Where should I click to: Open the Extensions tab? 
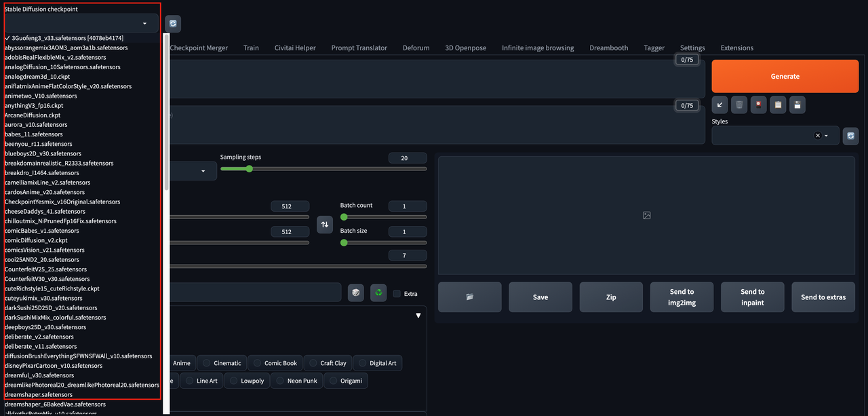point(737,48)
